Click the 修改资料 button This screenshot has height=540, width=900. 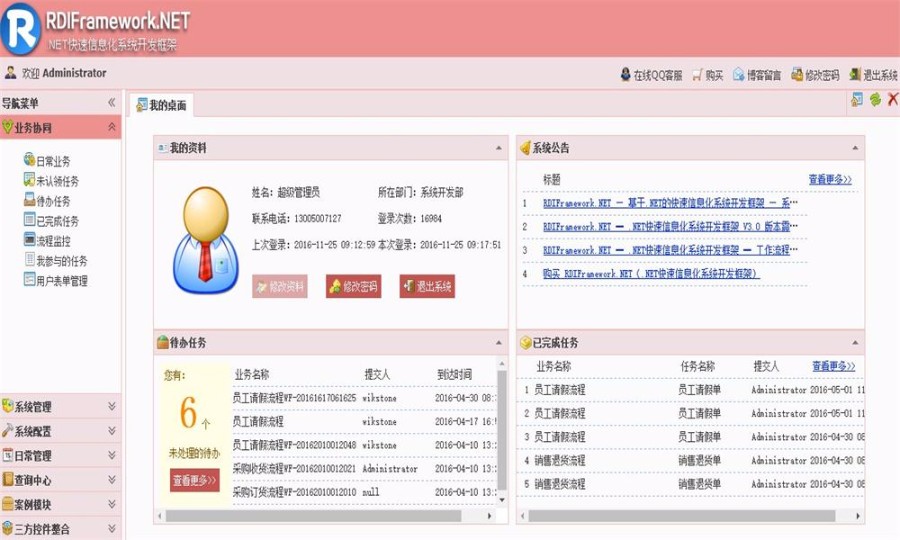tap(280, 286)
